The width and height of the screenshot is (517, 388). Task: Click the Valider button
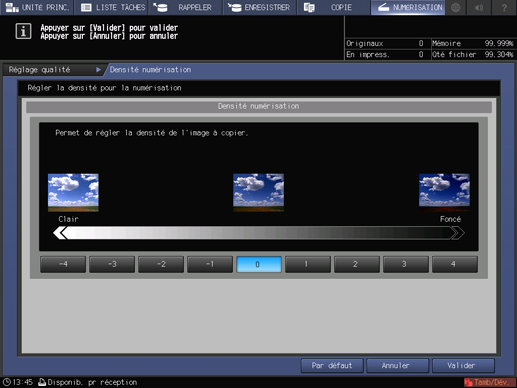click(463, 366)
